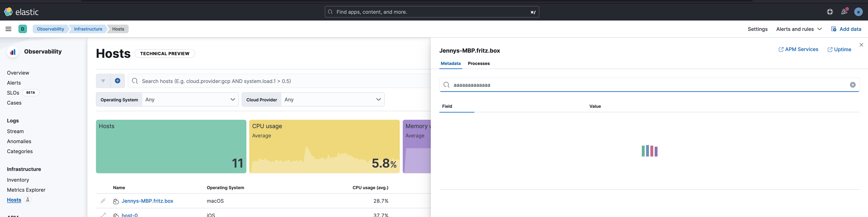
Task: Click the technical preview beaker icon by Hosts
Action: click(28, 200)
